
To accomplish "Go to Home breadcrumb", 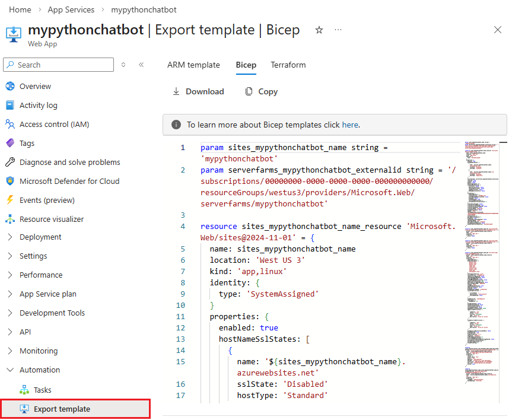I will click(20, 10).
